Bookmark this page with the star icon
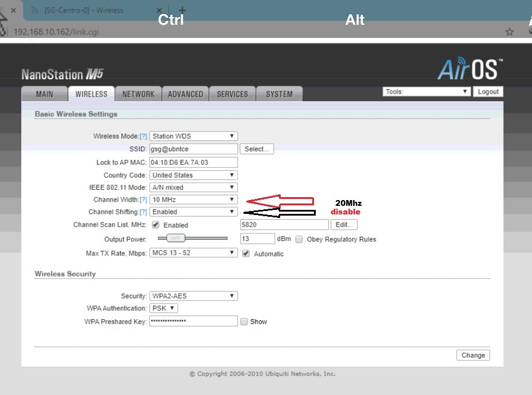 point(509,32)
